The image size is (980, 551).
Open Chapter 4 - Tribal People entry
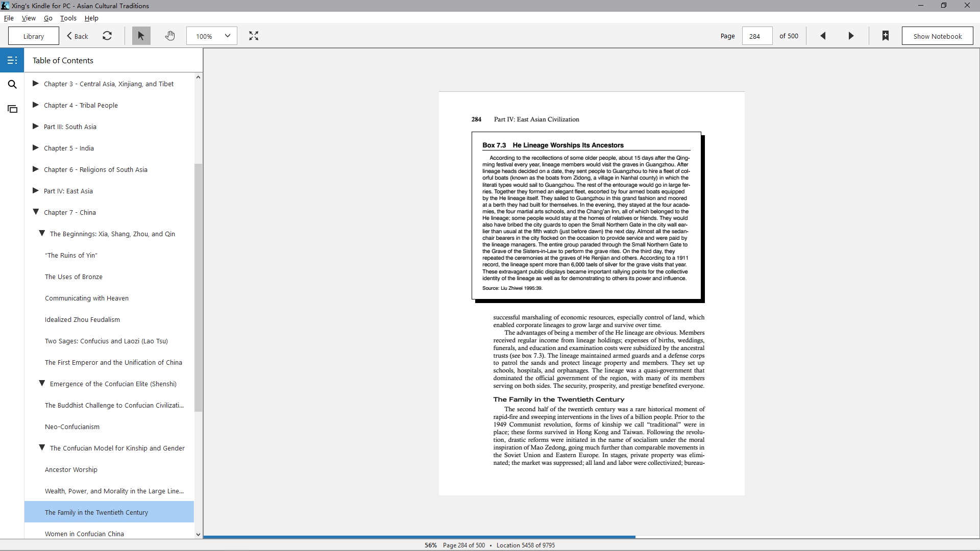(81, 105)
